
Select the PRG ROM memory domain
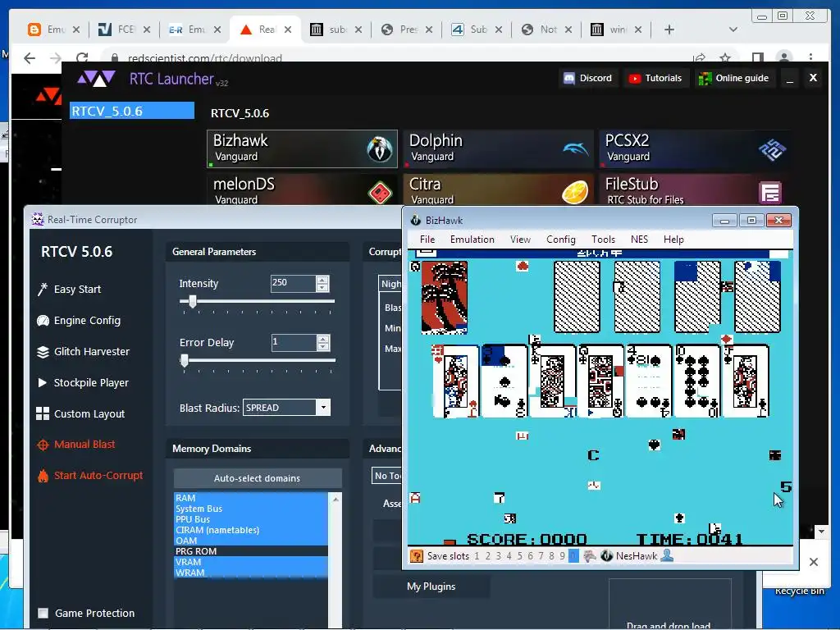(251, 551)
